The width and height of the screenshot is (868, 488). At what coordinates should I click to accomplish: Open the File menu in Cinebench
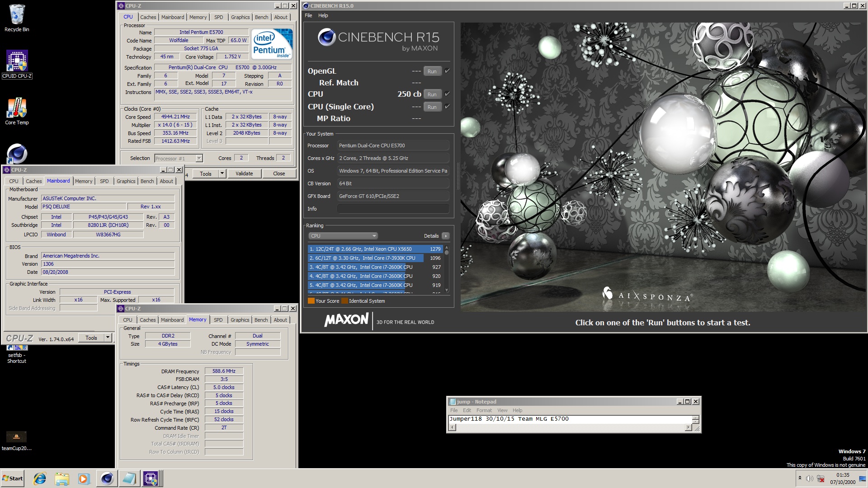pos(308,15)
